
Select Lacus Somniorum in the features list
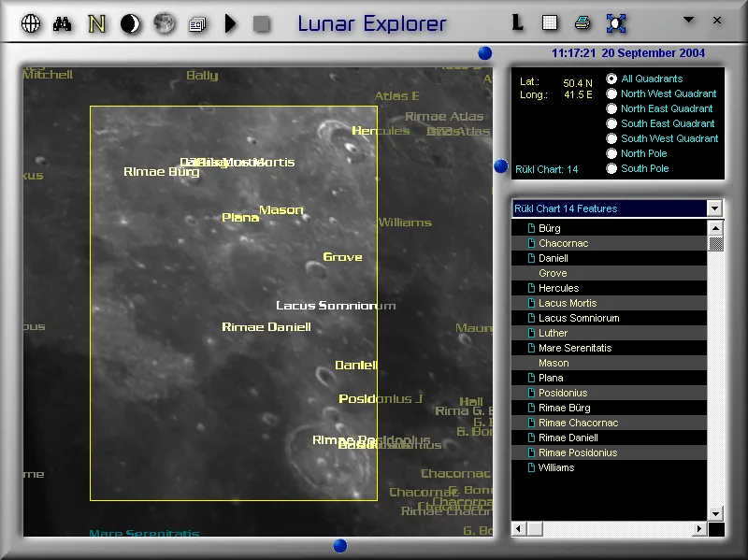[610, 318]
